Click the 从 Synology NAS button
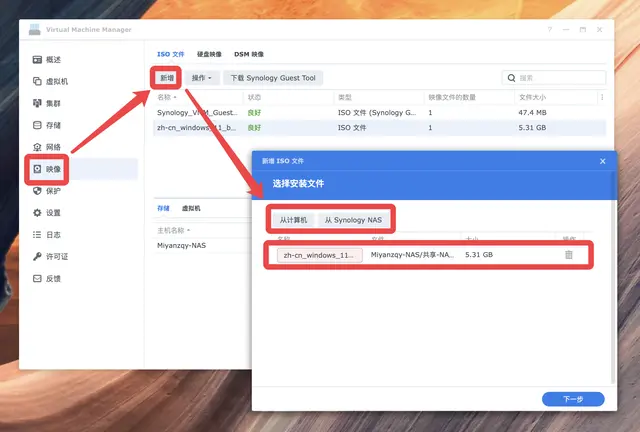 coord(353,220)
